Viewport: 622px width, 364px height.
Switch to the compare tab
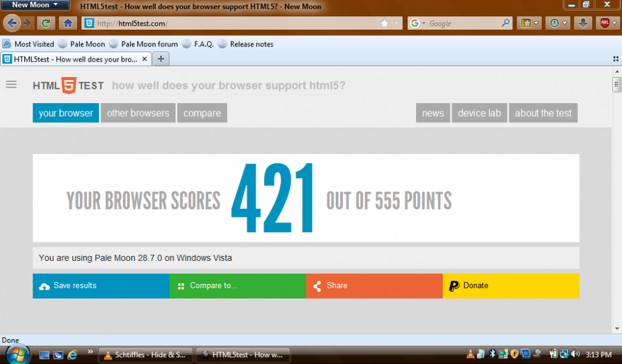click(x=202, y=112)
